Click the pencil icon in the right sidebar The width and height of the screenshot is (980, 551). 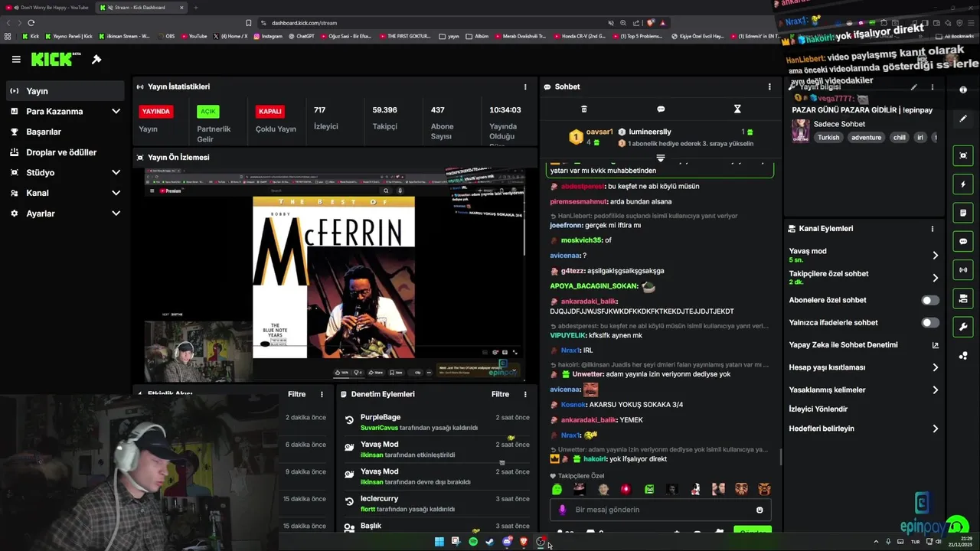point(963,119)
